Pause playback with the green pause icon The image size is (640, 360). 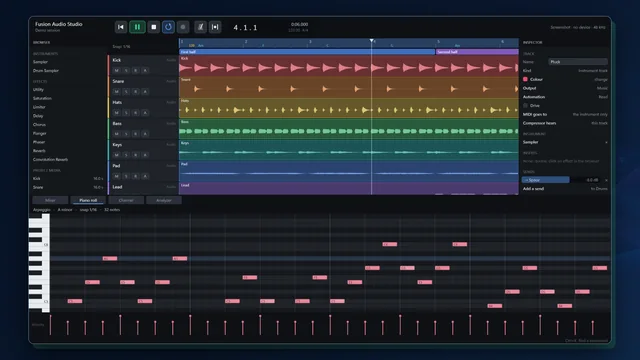click(137, 27)
